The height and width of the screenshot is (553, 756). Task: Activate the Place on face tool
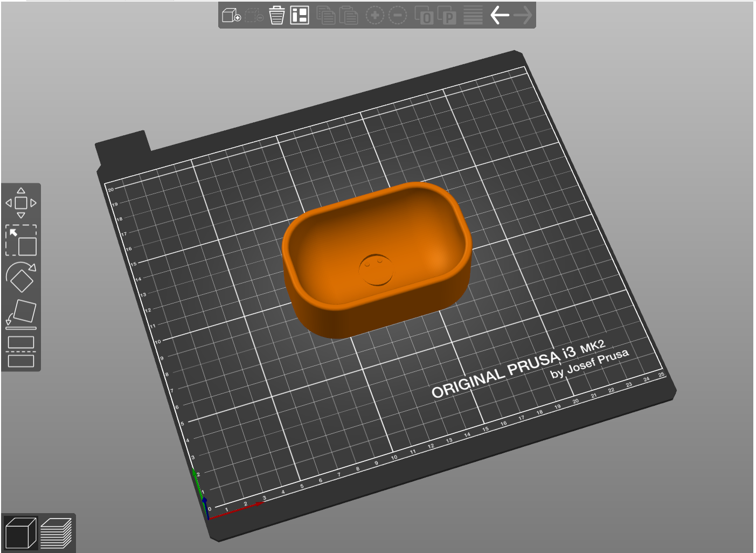click(x=21, y=314)
